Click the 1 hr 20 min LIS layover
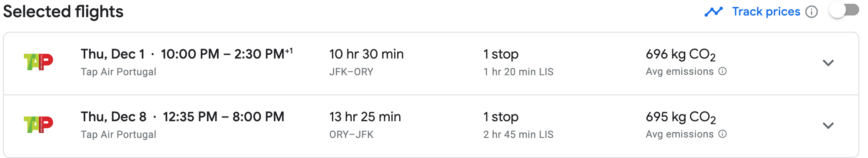Image resolution: width=868 pixels, height=158 pixels. (x=518, y=72)
